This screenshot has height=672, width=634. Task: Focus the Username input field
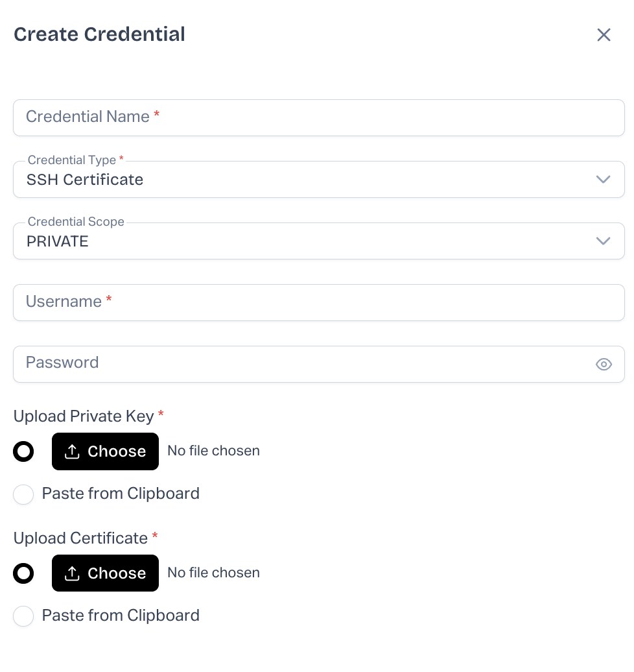pyautogui.click(x=318, y=302)
